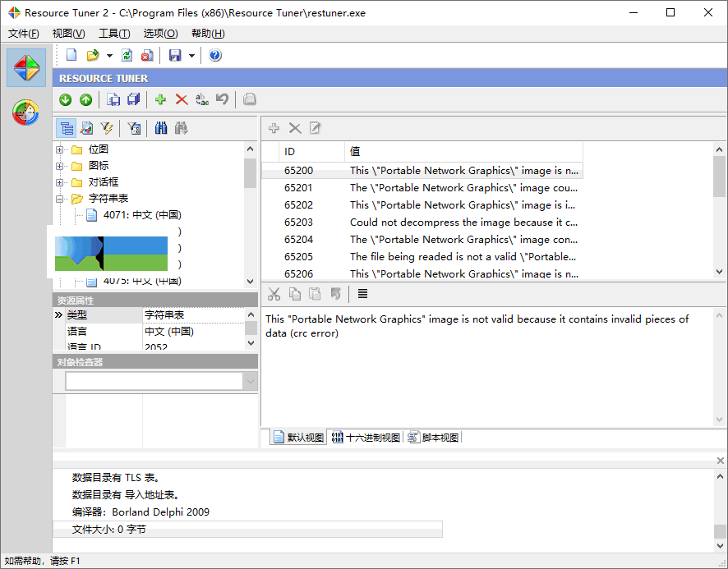
Task: Toggle the second circular mode icon in left sidebar
Action: point(26,112)
